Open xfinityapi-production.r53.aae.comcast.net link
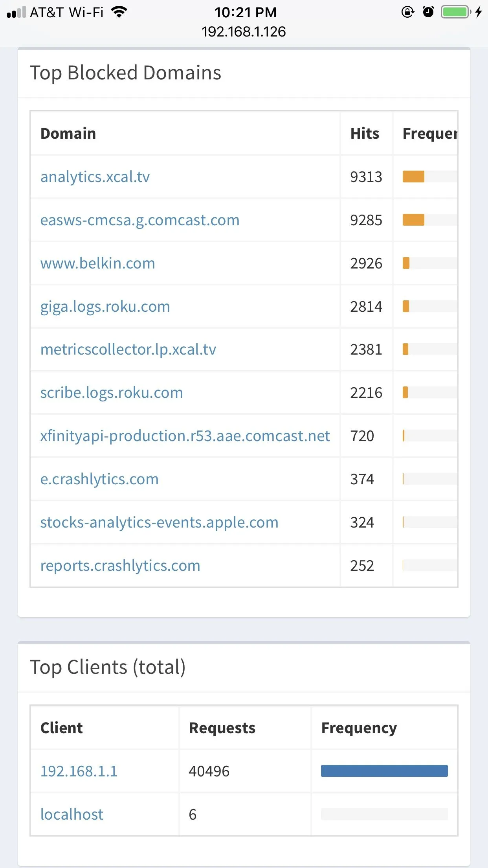 (x=185, y=436)
